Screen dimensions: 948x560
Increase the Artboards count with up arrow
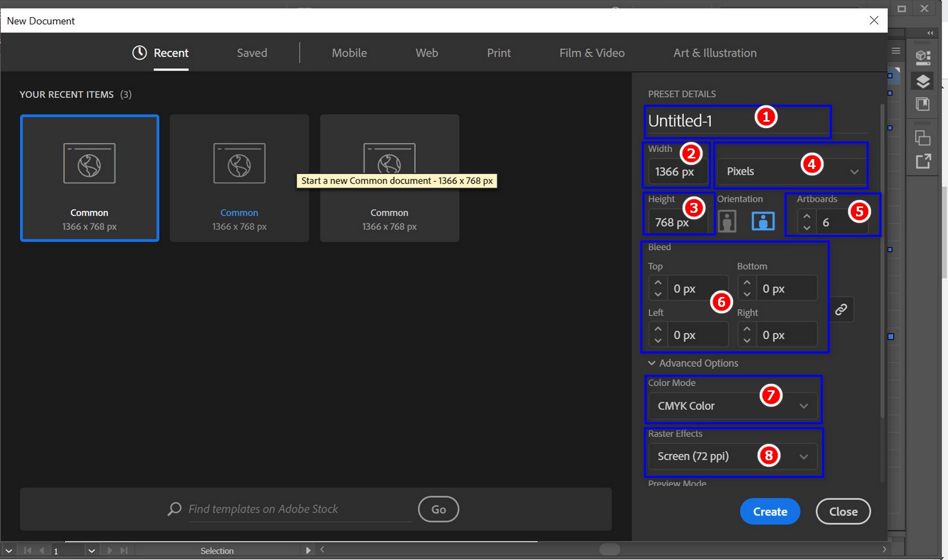point(807,216)
